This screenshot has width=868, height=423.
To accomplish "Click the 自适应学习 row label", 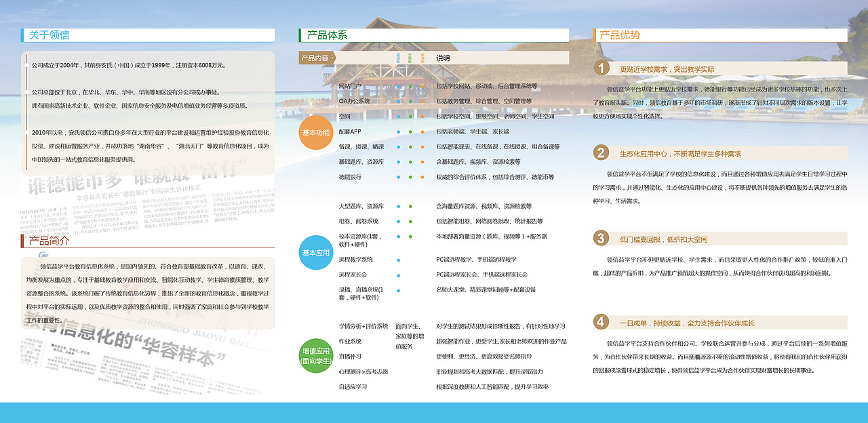I will [x=353, y=386].
